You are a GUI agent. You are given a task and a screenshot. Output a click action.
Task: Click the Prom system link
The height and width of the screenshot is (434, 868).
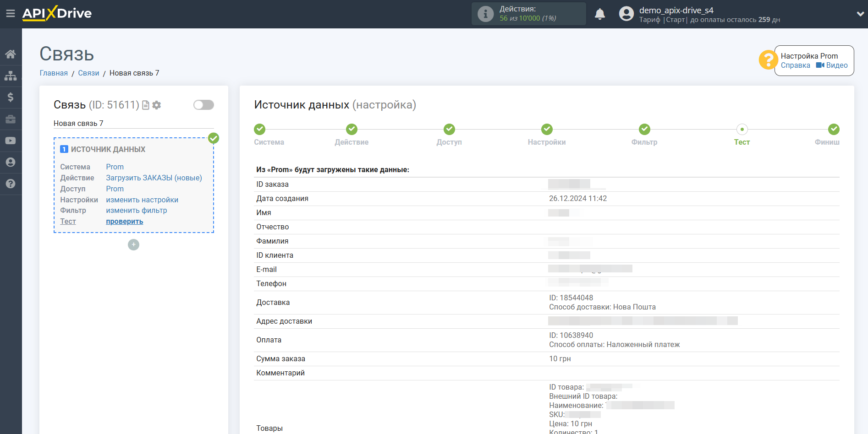tap(115, 167)
